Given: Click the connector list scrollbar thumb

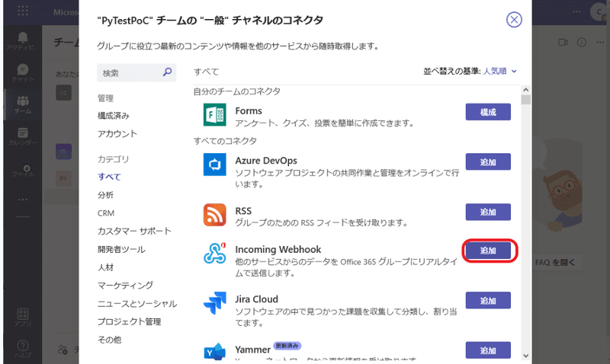Looking at the screenshot, I should pos(525,100).
